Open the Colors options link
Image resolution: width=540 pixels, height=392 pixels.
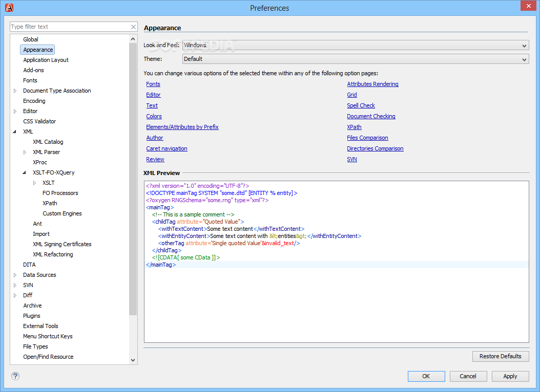154,116
